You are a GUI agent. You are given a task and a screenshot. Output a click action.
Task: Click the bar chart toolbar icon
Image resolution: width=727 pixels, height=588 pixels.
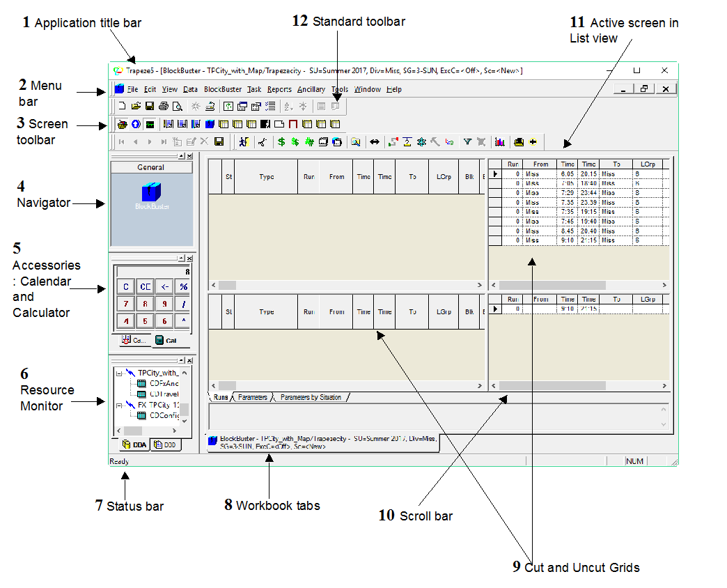(x=499, y=141)
